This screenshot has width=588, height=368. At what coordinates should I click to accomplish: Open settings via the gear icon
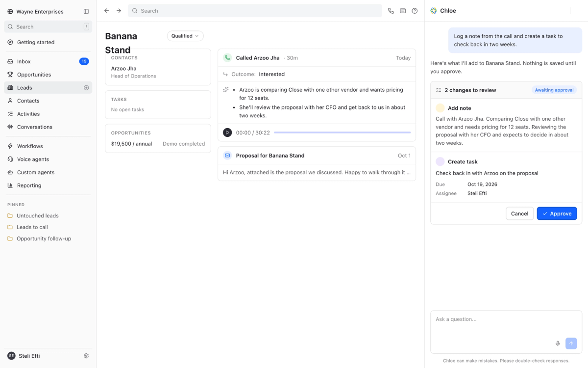86,356
